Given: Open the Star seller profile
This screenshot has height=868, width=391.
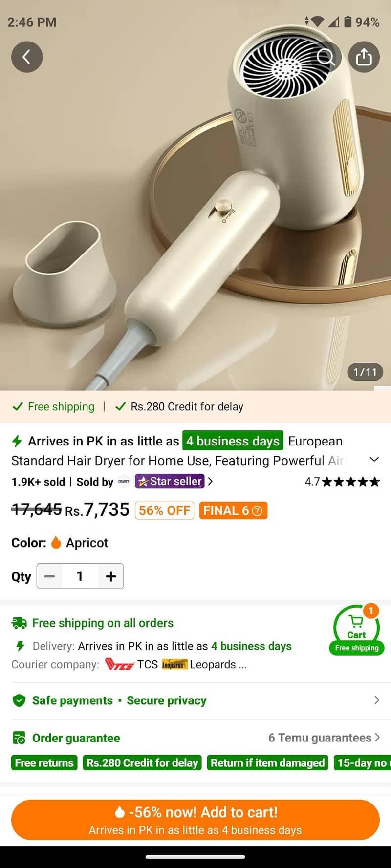Looking at the screenshot, I should click(x=170, y=482).
